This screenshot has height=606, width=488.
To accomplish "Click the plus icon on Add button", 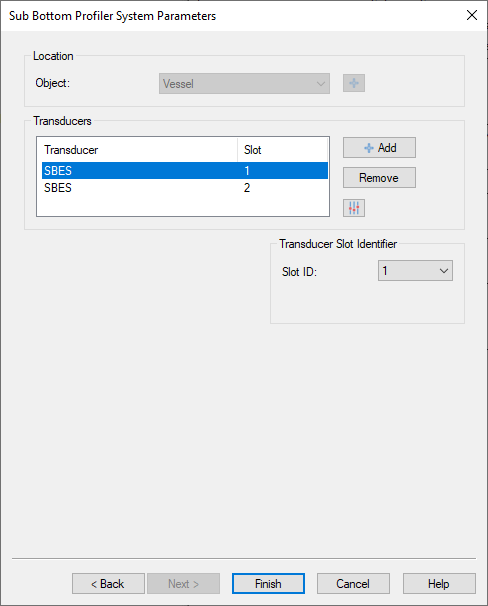I will (369, 148).
